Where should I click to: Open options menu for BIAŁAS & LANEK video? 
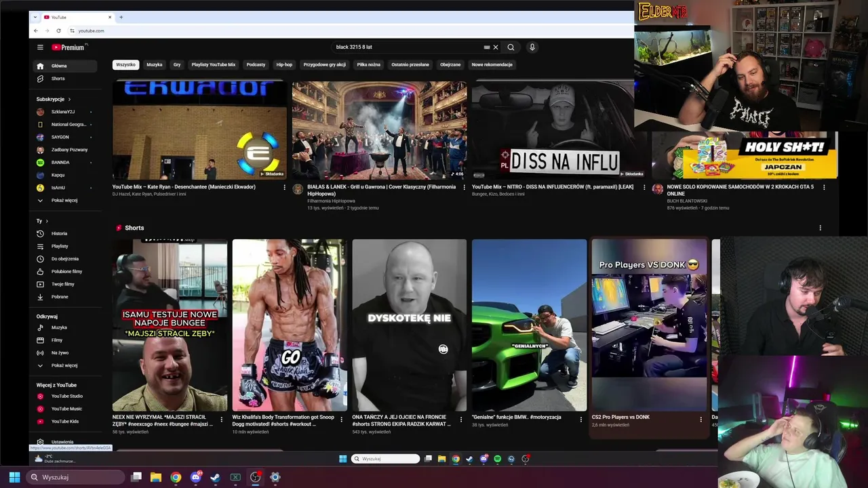coord(465,187)
